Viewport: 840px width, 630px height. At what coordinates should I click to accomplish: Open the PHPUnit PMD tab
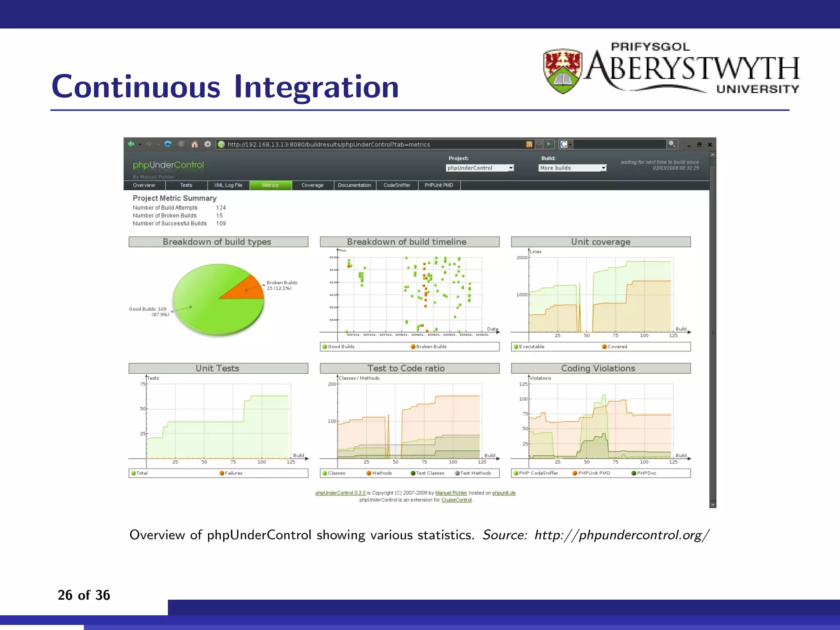point(439,185)
